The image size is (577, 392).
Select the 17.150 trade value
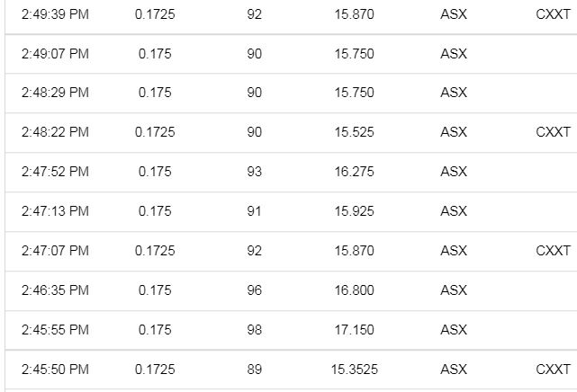coord(354,330)
